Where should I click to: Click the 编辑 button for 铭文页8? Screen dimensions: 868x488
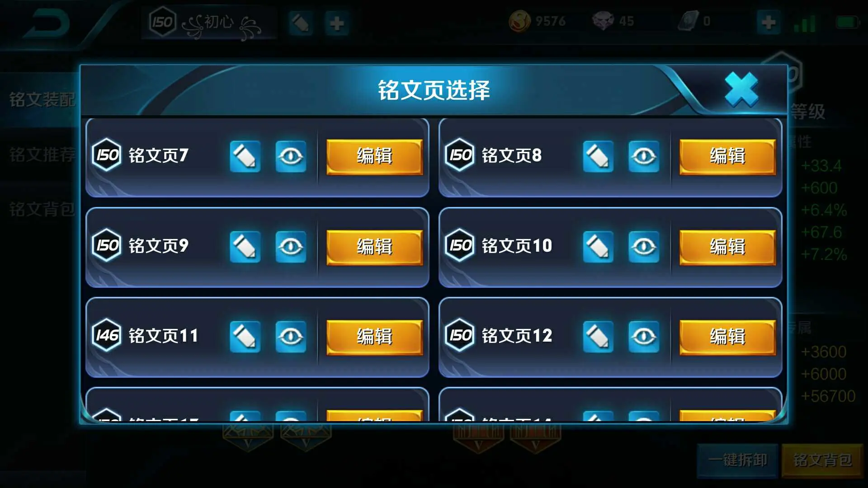tap(727, 156)
